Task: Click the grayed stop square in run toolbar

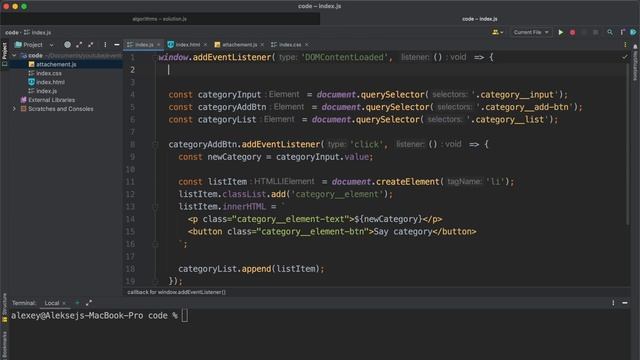Action: pos(596,32)
